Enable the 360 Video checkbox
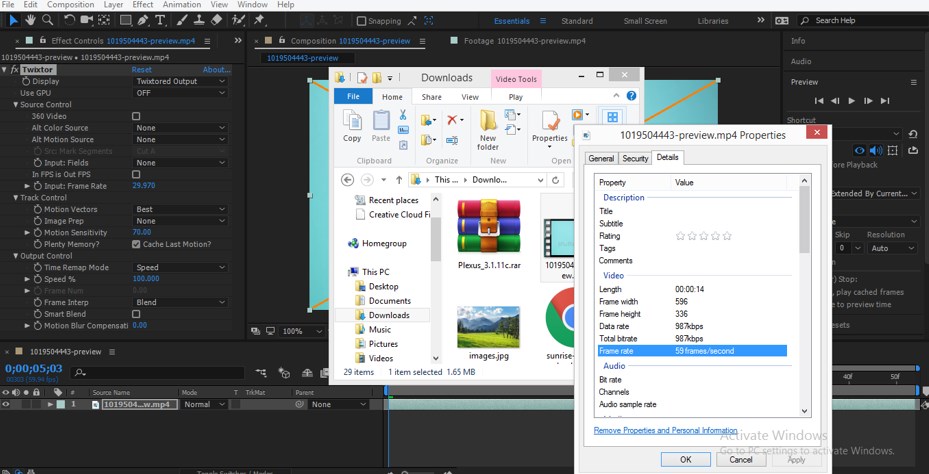The height and width of the screenshot is (474, 929). [x=137, y=116]
